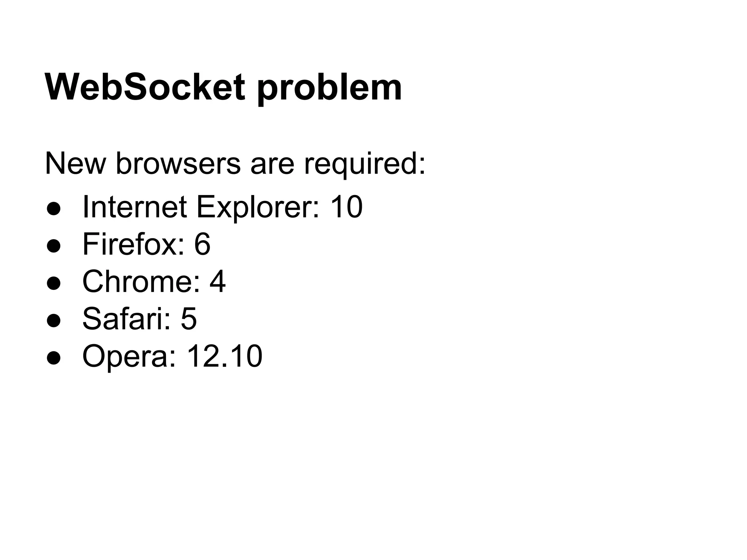Click the word "problem" in the title
This screenshot has height=560, width=747.
point(329,89)
